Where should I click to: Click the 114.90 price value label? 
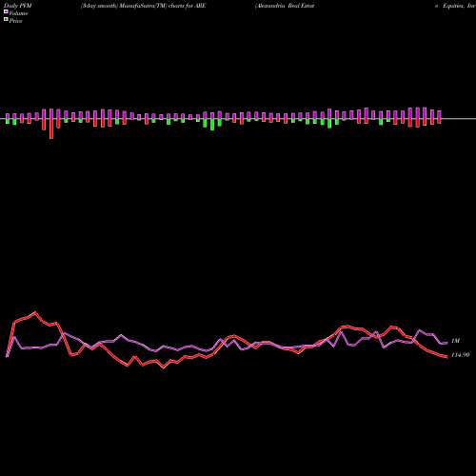[x=460, y=355]
